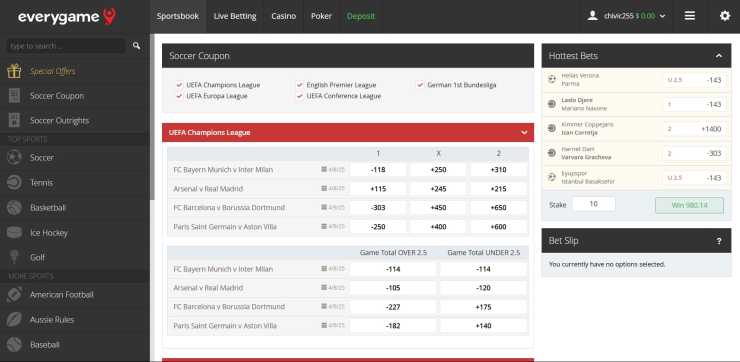Toggle the English Premier League checkbox

(300, 85)
